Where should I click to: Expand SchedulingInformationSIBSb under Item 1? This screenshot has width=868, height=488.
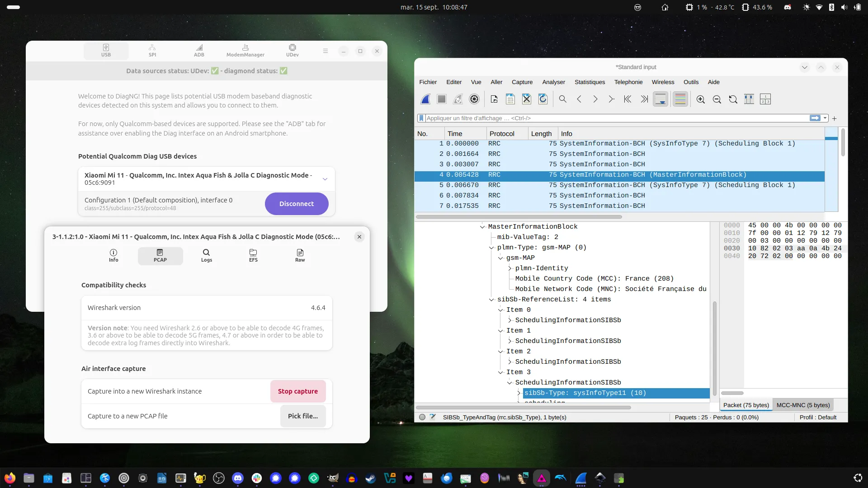(509, 341)
